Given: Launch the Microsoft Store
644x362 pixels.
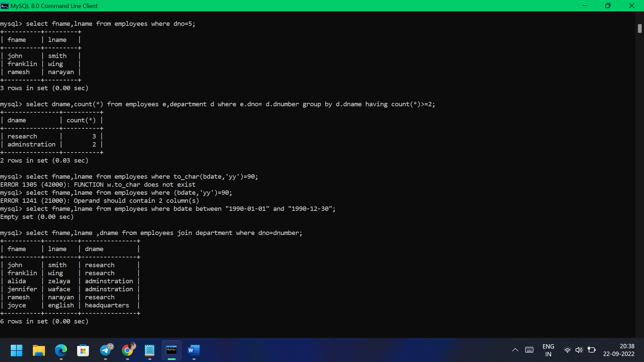Looking at the screenshot, I should pos(83,351).
